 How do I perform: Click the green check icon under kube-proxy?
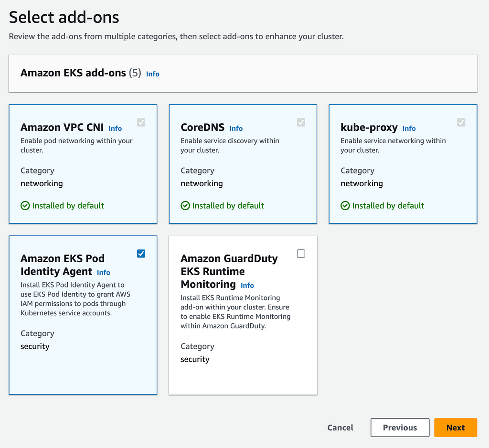(345, 205)
